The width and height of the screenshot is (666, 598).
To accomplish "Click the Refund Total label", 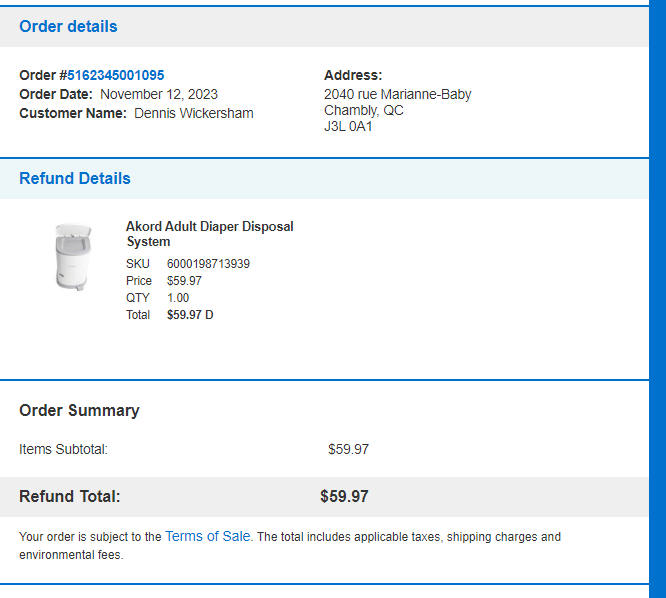I will point(70,496).
